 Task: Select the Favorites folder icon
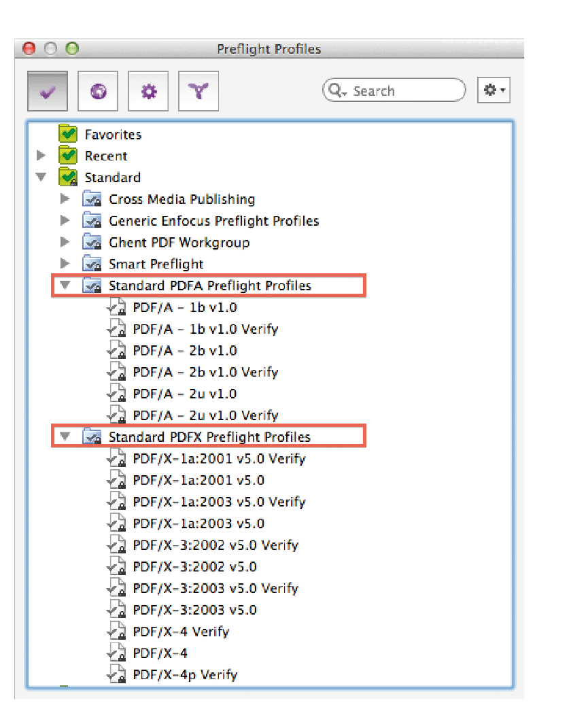(68, 133)
